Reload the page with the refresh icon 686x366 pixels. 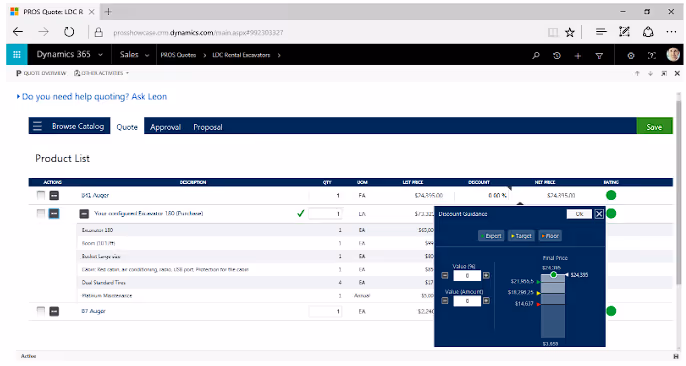pos(69,32)
